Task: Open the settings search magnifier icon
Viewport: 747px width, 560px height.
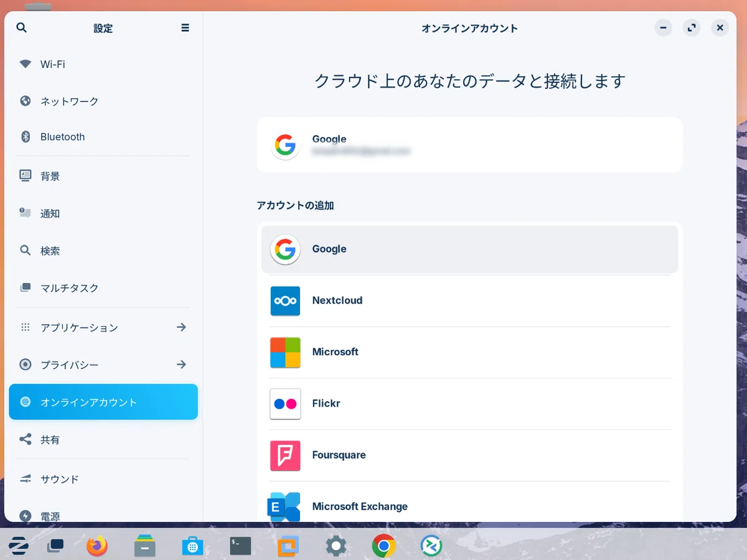Action: [22, 28]
